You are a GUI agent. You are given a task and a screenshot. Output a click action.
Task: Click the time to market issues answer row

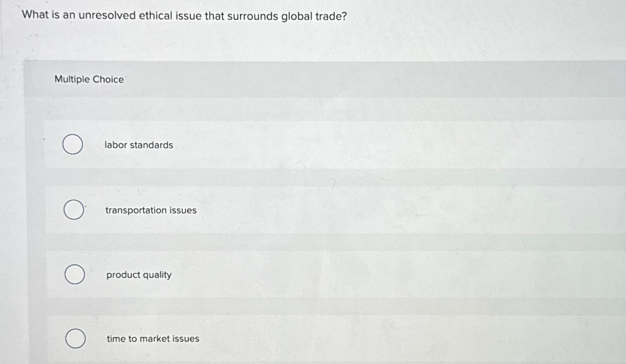[x=276, y=338]
